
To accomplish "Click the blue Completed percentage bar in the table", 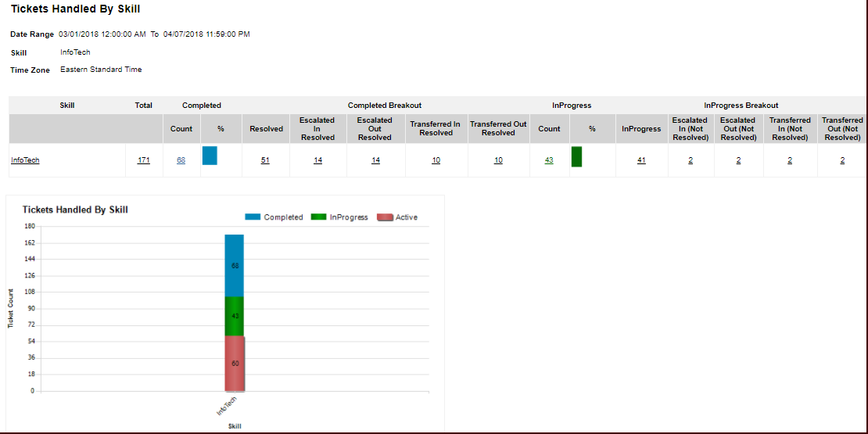I will [x=210, y=156].
